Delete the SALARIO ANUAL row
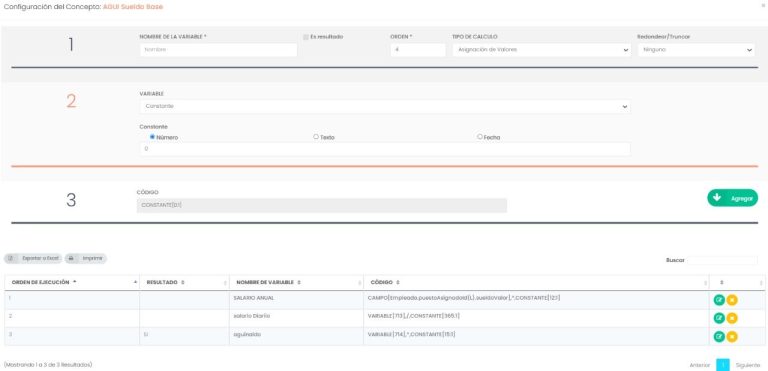Viewport: 768px width, 371px height. (732, 300)
